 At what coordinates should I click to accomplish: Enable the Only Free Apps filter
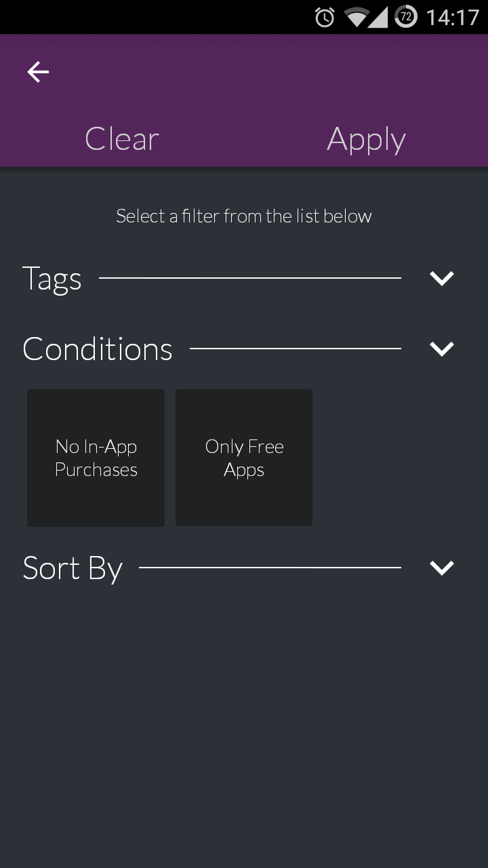[x=244, y=458]
